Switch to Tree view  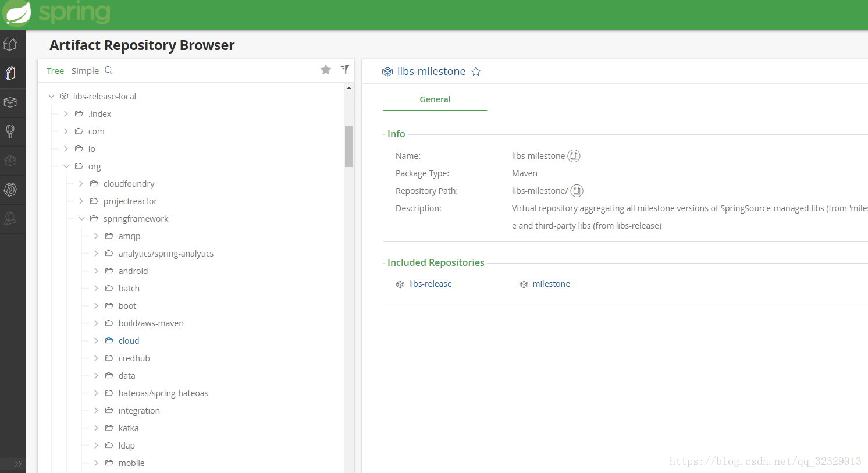pyautogui.click(x=55, y=71)
